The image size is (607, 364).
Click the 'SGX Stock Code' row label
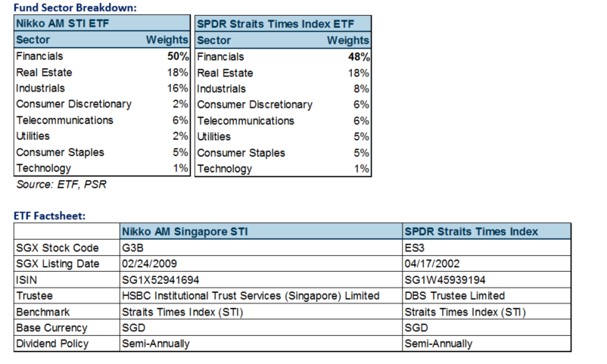[x=58, y=247]
